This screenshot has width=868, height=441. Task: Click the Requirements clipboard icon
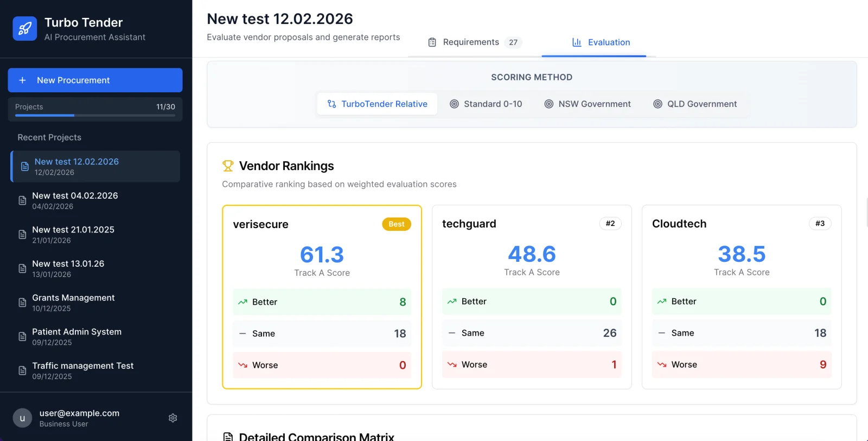[432, 42]
